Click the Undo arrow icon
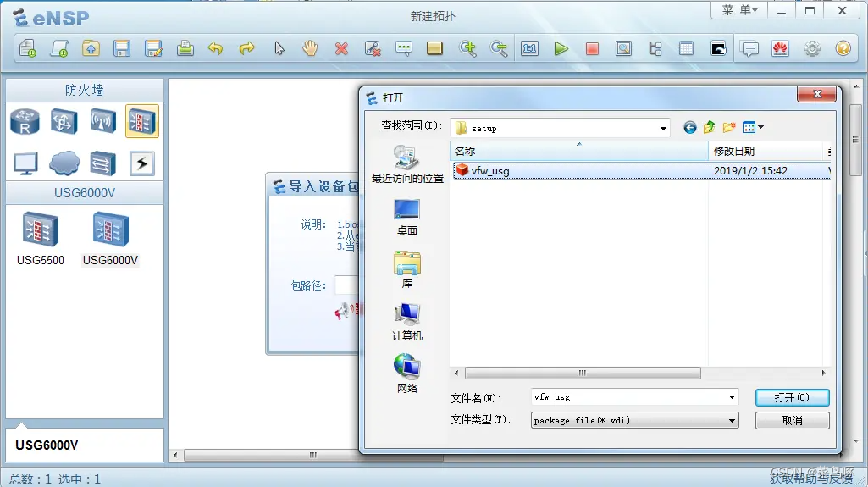 pos(216,49)
